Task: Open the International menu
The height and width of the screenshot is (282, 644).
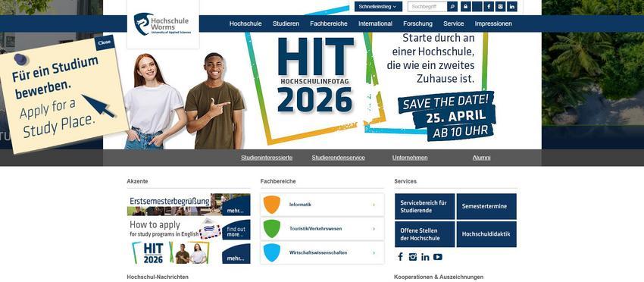Action: [375, 23]
